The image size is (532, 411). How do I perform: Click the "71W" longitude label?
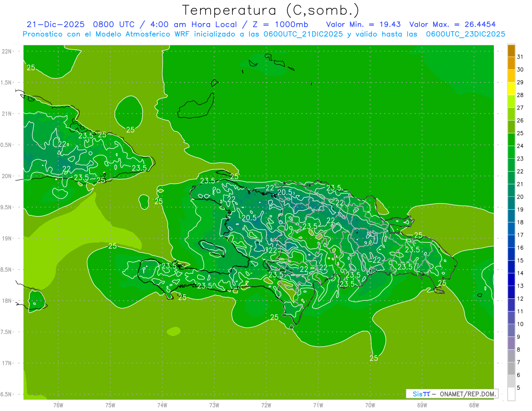[318, 405]
